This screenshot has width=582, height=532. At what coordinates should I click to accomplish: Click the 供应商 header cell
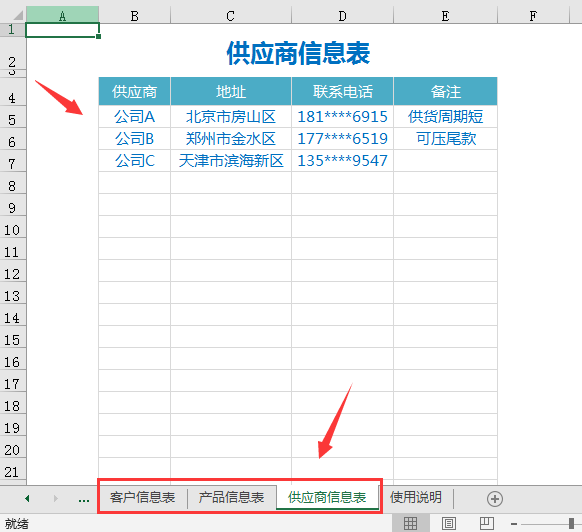tap(134, 91)
